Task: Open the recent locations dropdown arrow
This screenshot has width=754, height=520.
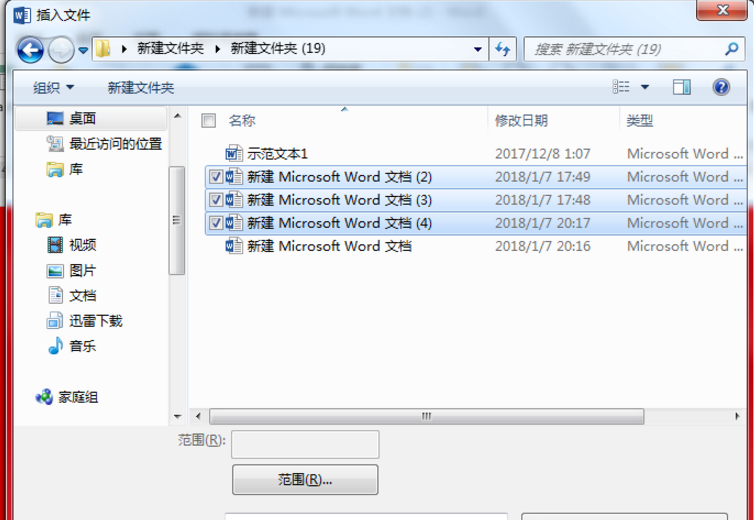Action: pyautogui.click(x=83, y=50)
